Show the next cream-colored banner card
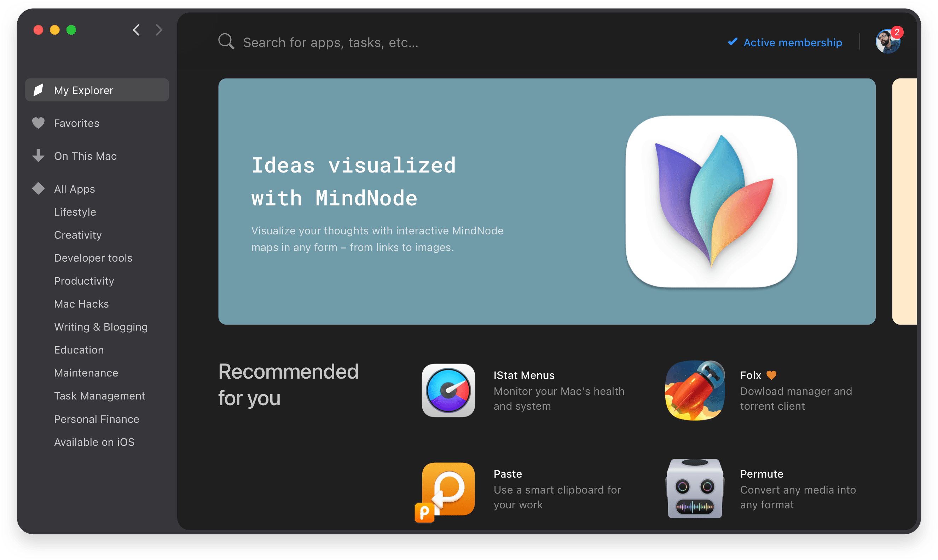938x560 pixels. pyautogui.click(x=904, y=202)
